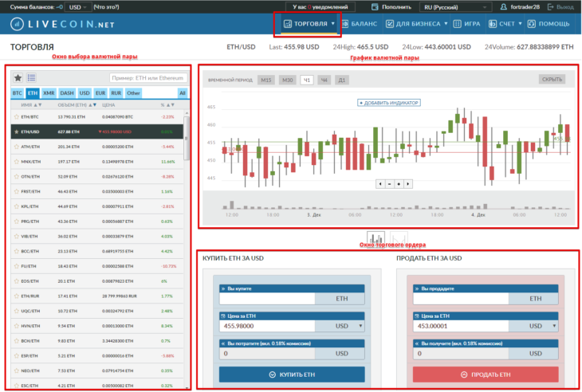This screenshot has height=392, width=582.
Task: Log out with the Выход link
Action: pyautogui.click(x=560, y=6)
